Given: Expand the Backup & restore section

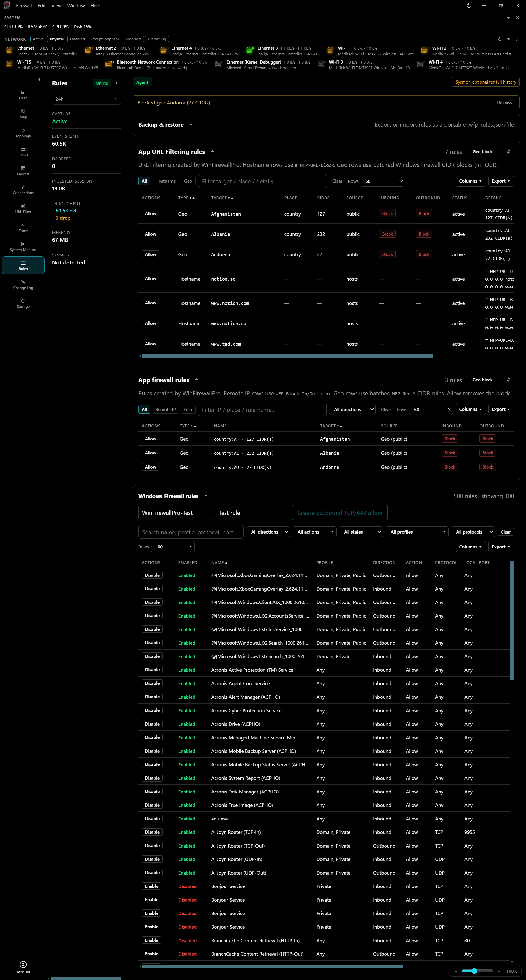Looking at the screenshot, I should pos(191,125).
